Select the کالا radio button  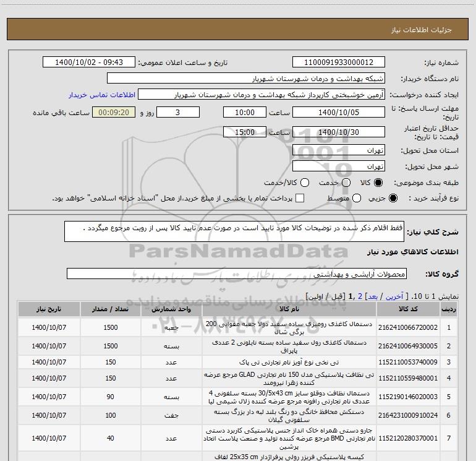(378, 183)
